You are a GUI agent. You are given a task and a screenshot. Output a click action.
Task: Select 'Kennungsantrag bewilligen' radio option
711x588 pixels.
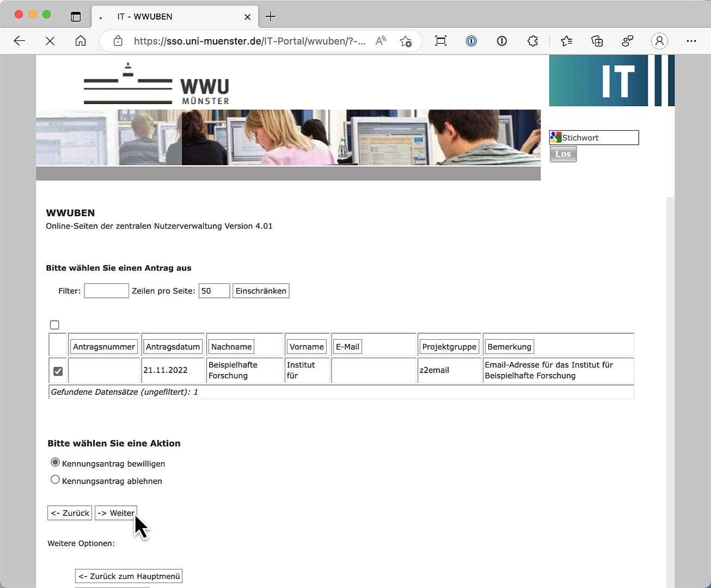coord(55,462)
